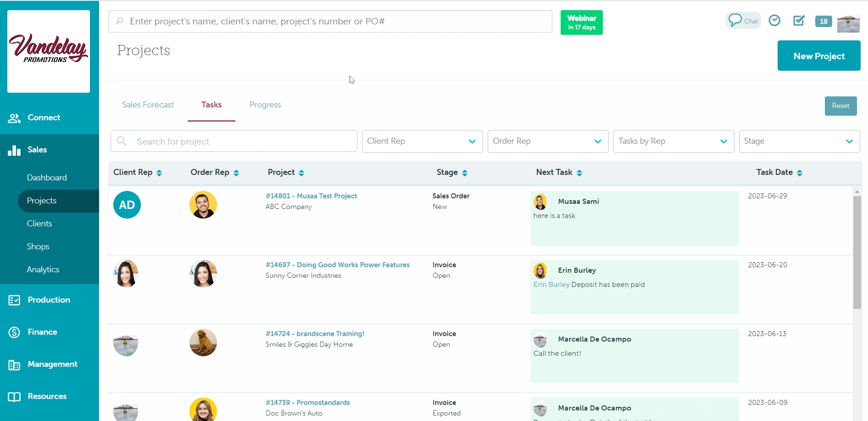Open Management in the sidebar
The height and width of the screenshot is (421, 868).
(52, 364)
